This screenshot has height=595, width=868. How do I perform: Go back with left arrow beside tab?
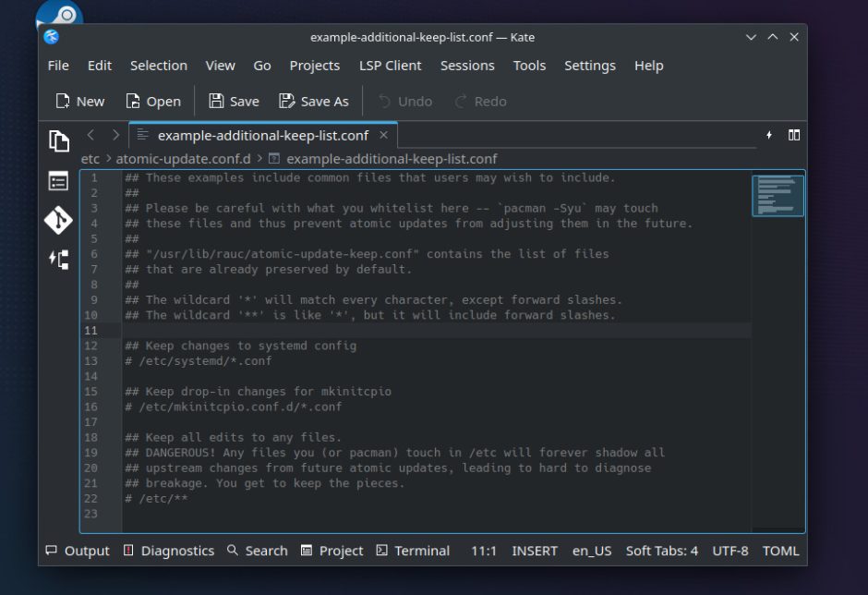click(90, 135)
